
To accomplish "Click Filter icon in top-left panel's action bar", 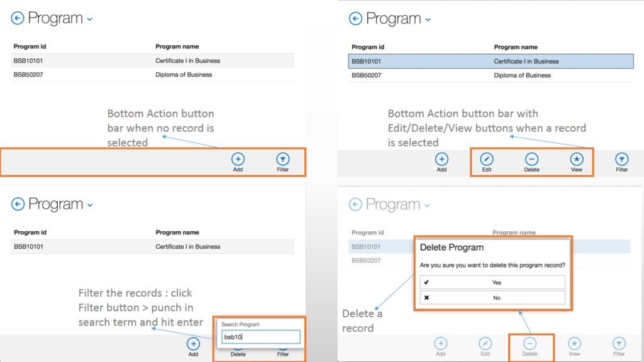I will pyautogui.click(x=283, y=160).
